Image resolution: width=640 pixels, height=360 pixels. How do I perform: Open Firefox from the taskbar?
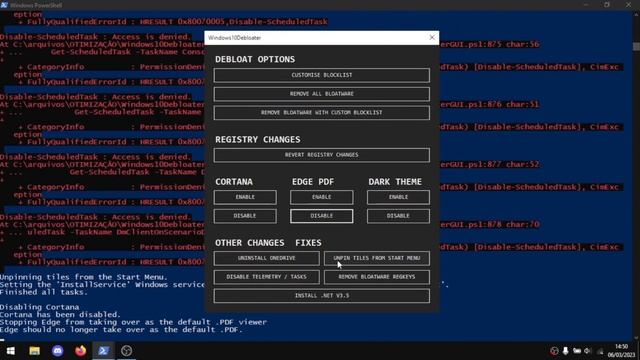tap(80, 351)
